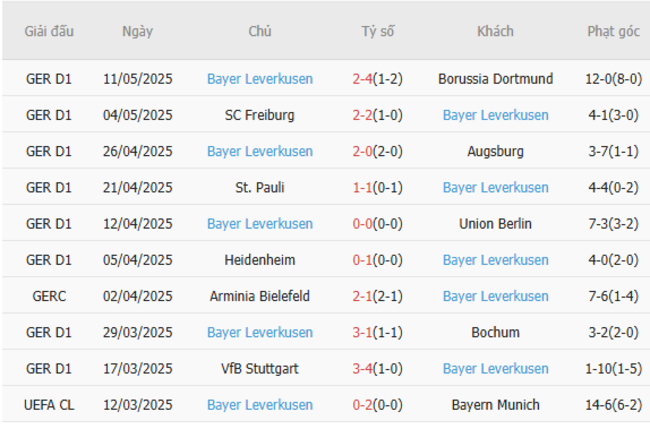This screenshot has height=429, width=650.
Task: Select the Tỷ số column header
Action: 378,31
